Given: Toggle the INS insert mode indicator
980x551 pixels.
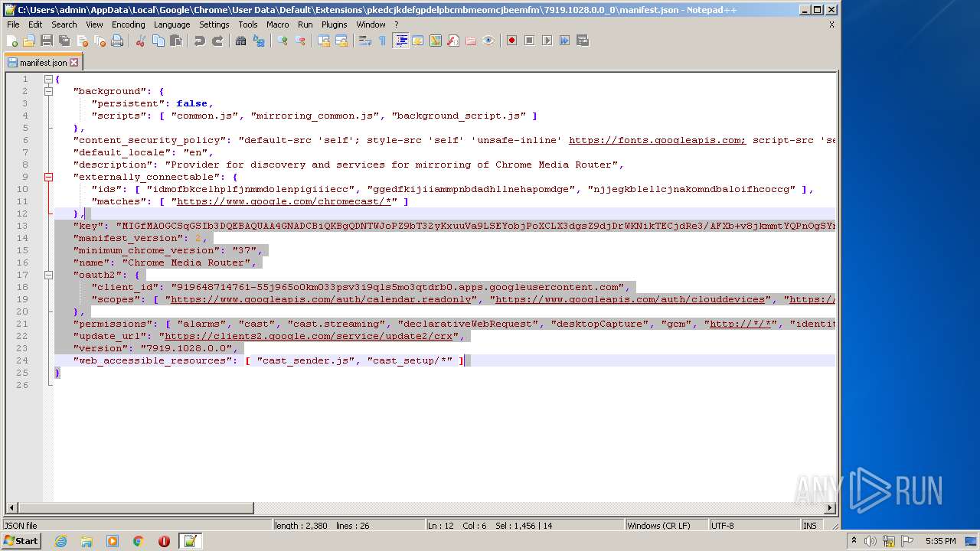Looking at the screenshot, I should pyautogui.click(x=810, y=526).
